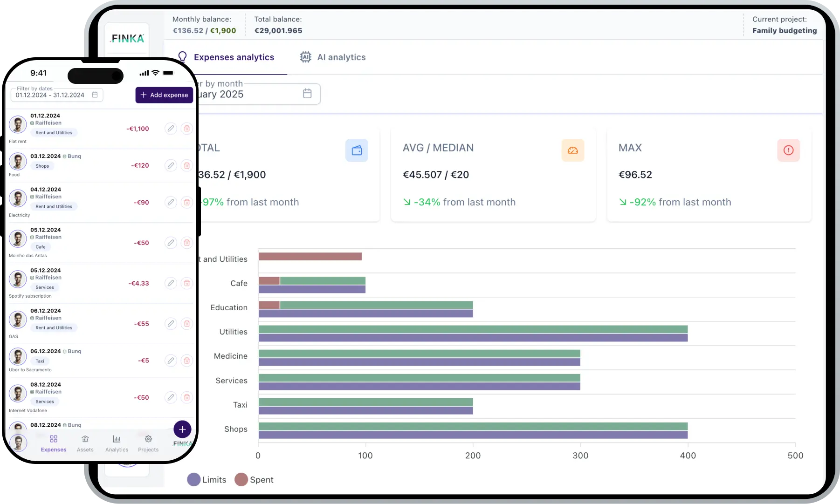The image size is (840, 504).
Task: Open Projects using the gear icon
Action: [x=148, y=439]
